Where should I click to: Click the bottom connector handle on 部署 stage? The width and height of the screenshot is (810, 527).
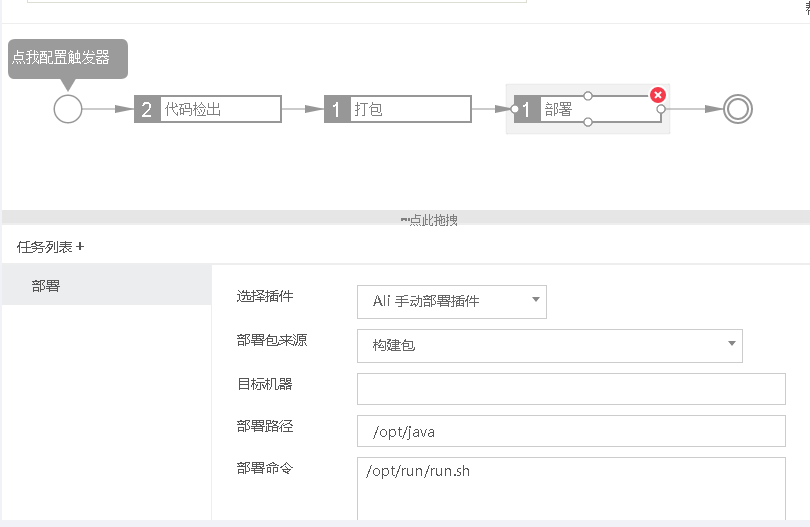(x=588, y=122)
